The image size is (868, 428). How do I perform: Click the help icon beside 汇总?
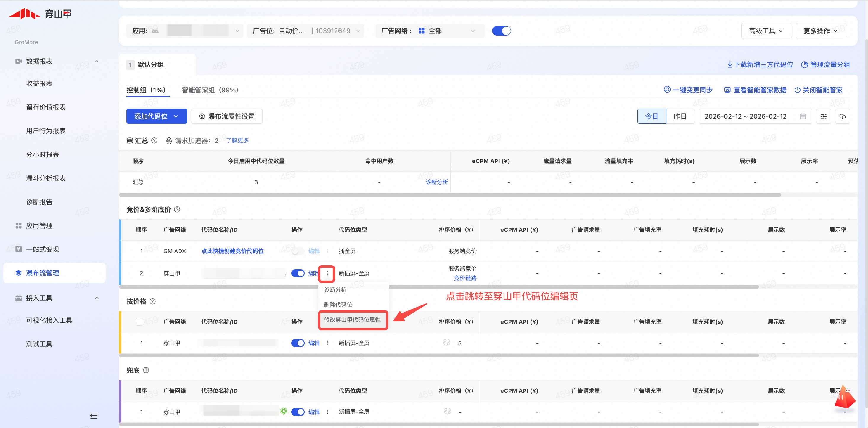(154, 140)
